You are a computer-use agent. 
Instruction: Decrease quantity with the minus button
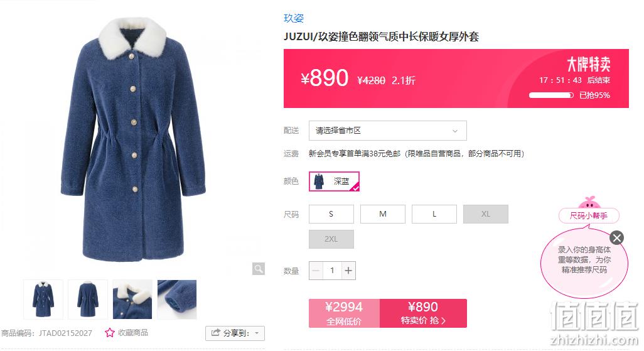(316, 271)
